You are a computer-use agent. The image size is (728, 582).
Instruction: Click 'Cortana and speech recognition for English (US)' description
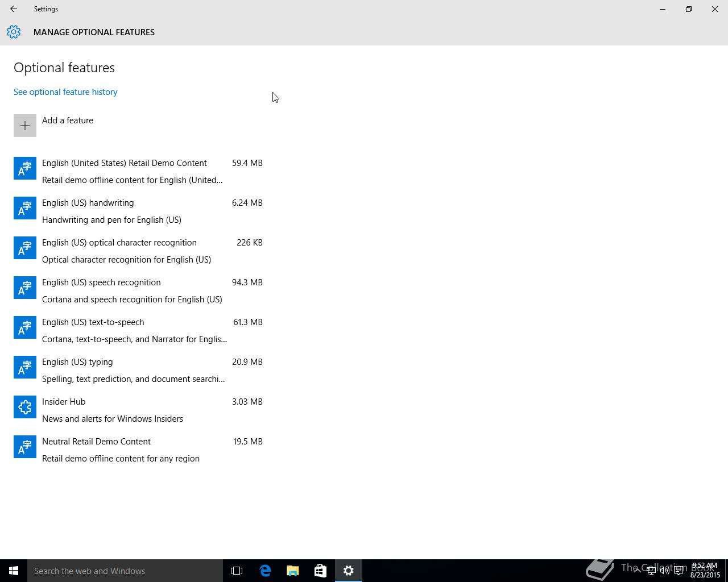click(x=132, y=300)
